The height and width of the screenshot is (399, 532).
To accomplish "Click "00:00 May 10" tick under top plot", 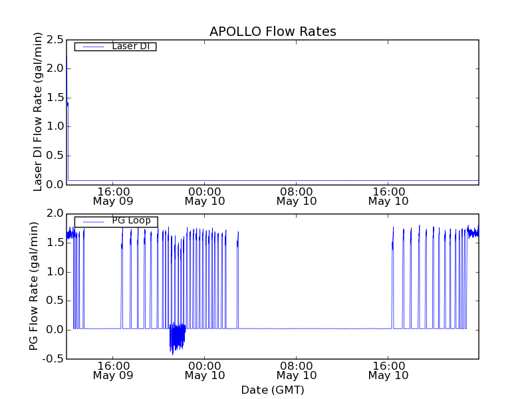I will [205, 196].
